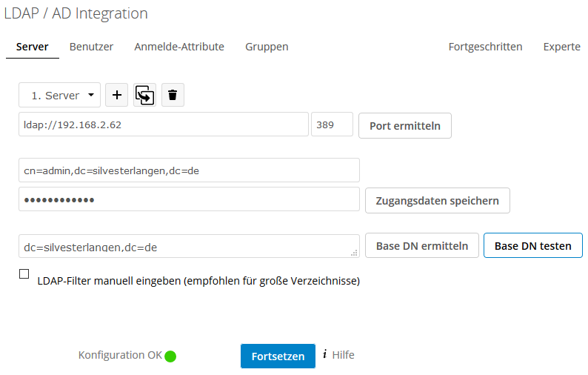Enable LDAP-Filter manuell eingeben checkbox

[x=24, y=274]
